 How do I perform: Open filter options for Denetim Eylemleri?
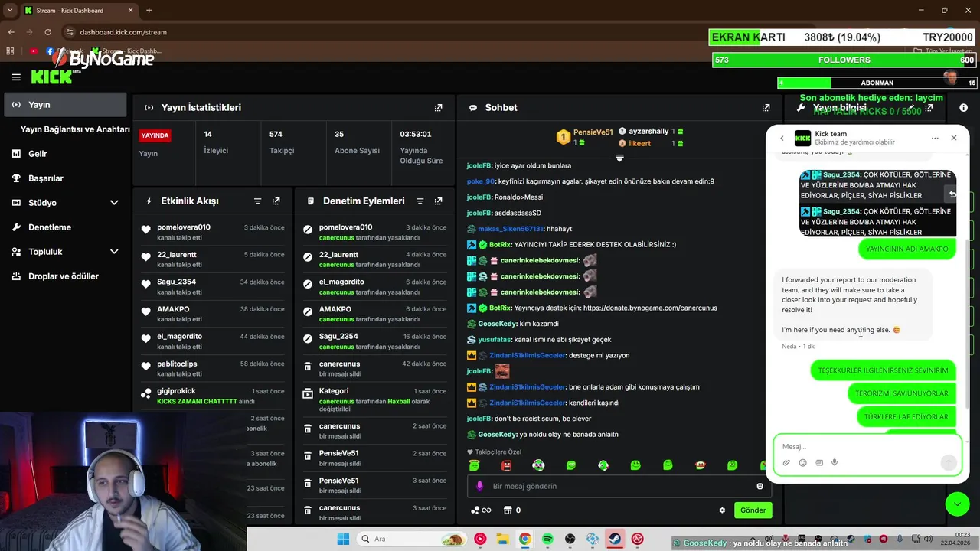420,201
